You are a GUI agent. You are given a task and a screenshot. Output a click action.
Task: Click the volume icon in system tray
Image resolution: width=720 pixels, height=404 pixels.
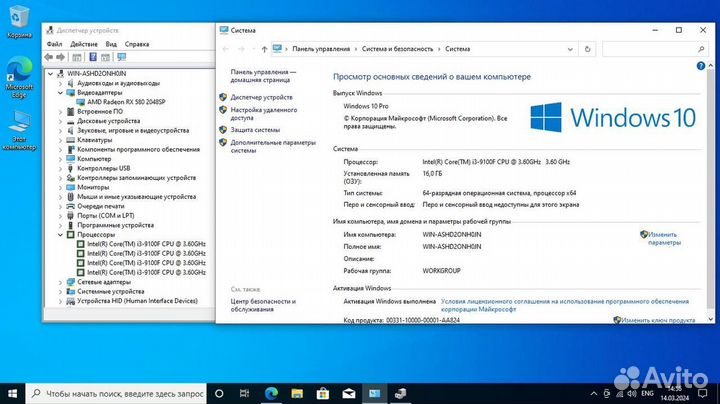click(x=632, y=393)
